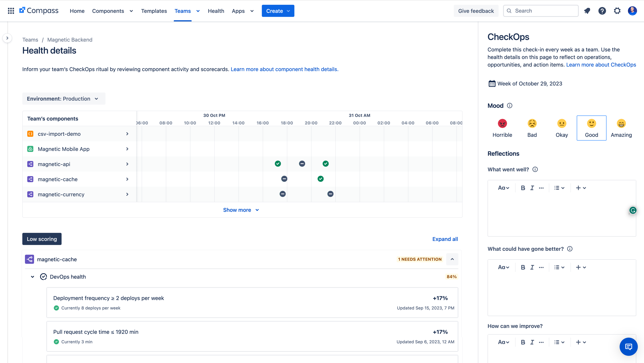Open the Atlassian app switcher grid icon
644x363 pixels.
11,11
